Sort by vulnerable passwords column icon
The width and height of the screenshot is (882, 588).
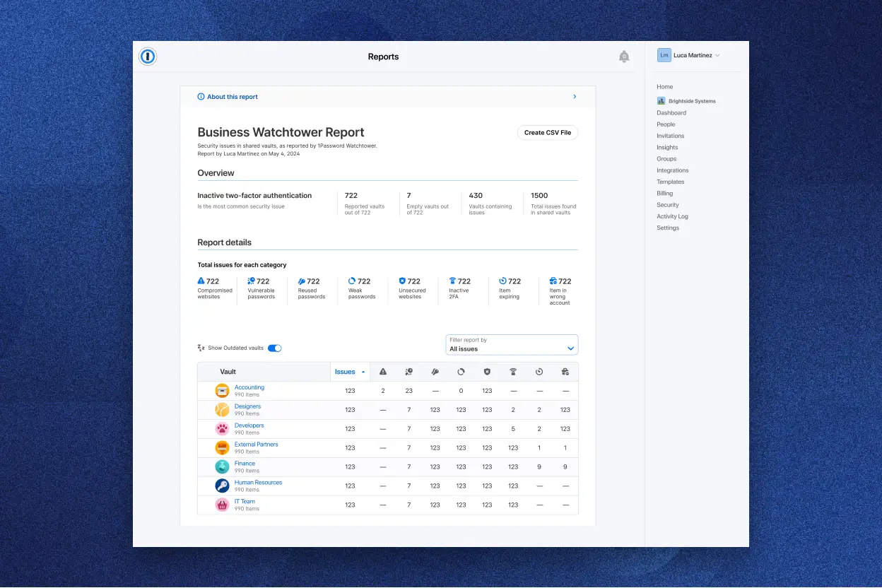tap(408, 372)
